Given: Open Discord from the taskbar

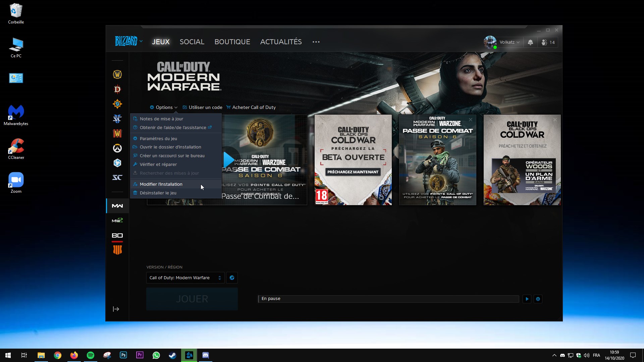Looking at the screenshot, I should [205, 355].
